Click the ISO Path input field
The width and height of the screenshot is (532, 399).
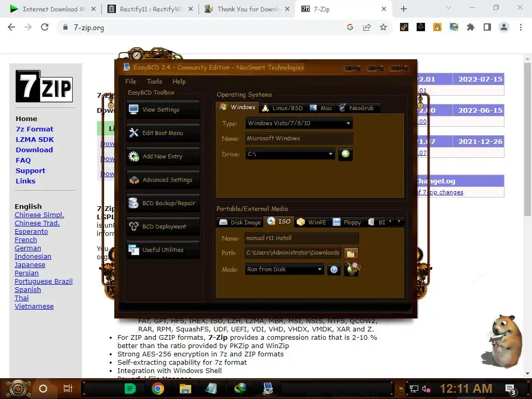[x=293, y=253]
